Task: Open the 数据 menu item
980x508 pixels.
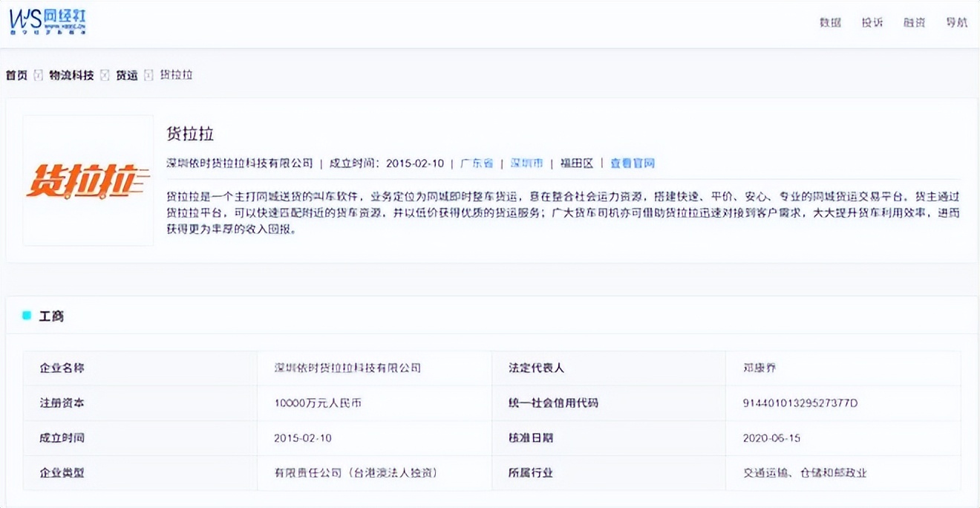Action: point(830,22)
